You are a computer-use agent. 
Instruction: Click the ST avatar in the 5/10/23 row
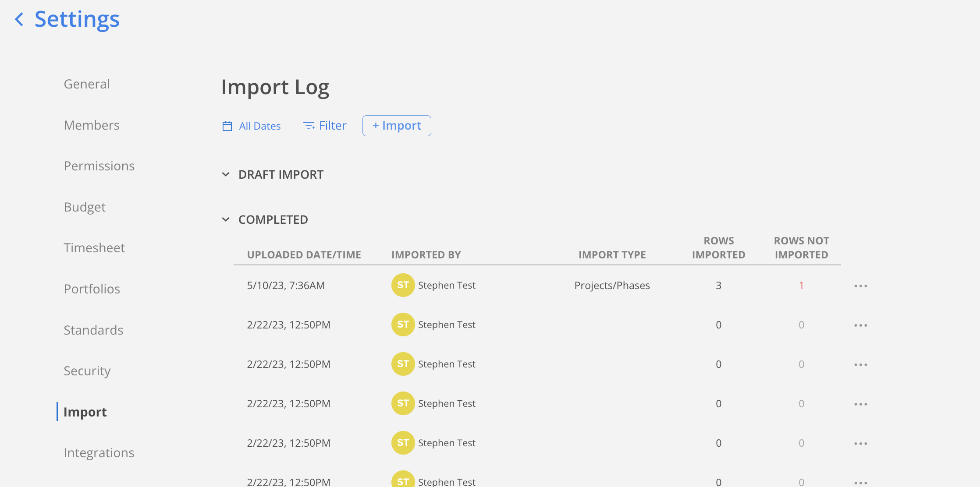click(403, 285)
